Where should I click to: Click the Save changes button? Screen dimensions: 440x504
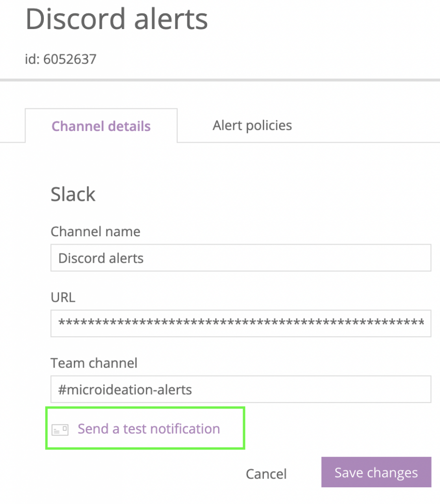pos(377,472)
